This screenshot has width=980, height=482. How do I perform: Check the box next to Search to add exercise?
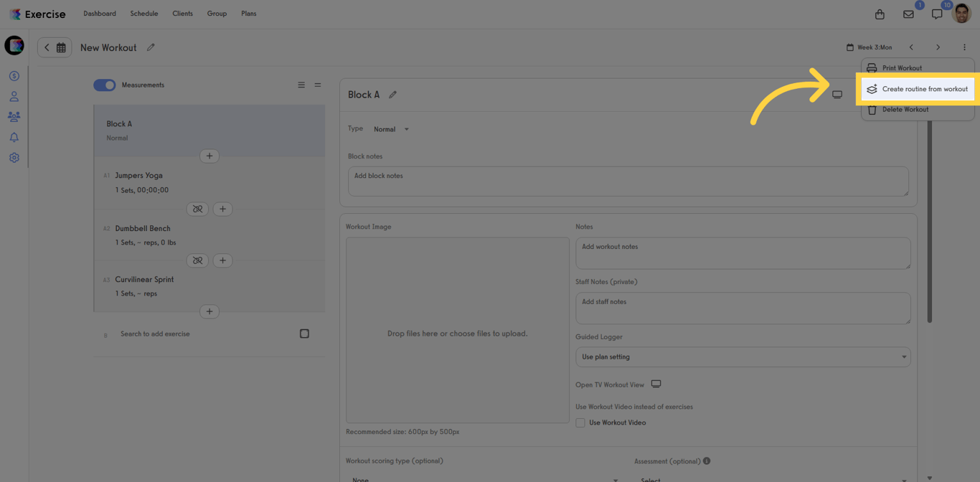(x=303, y=333)
